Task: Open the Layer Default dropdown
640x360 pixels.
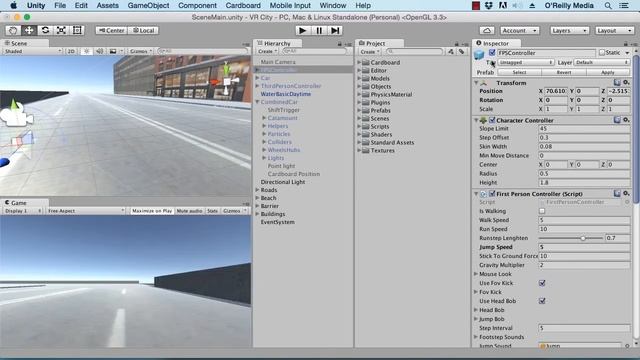Action: pos(602,62)
